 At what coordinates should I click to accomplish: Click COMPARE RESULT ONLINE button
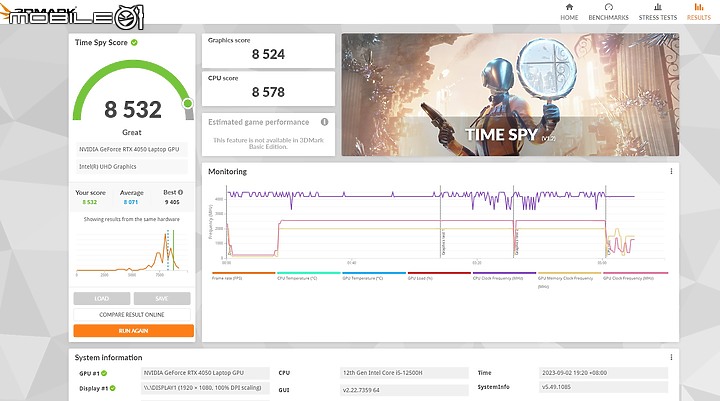tap(132, 315)
